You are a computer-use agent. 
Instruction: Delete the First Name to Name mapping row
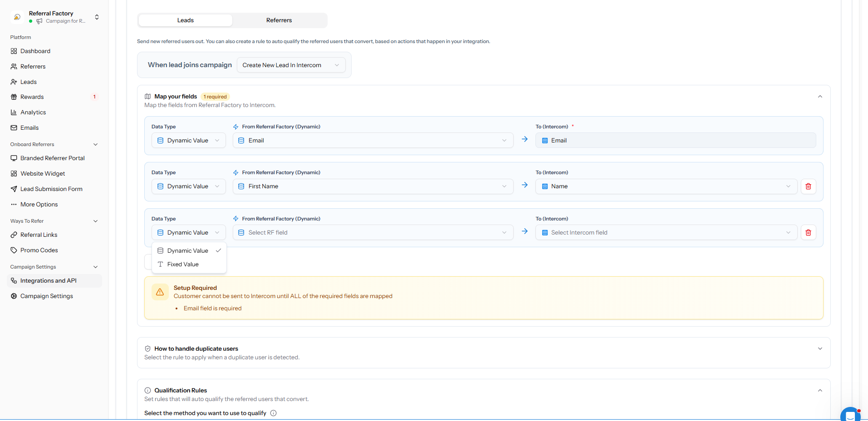pos(808,186)
